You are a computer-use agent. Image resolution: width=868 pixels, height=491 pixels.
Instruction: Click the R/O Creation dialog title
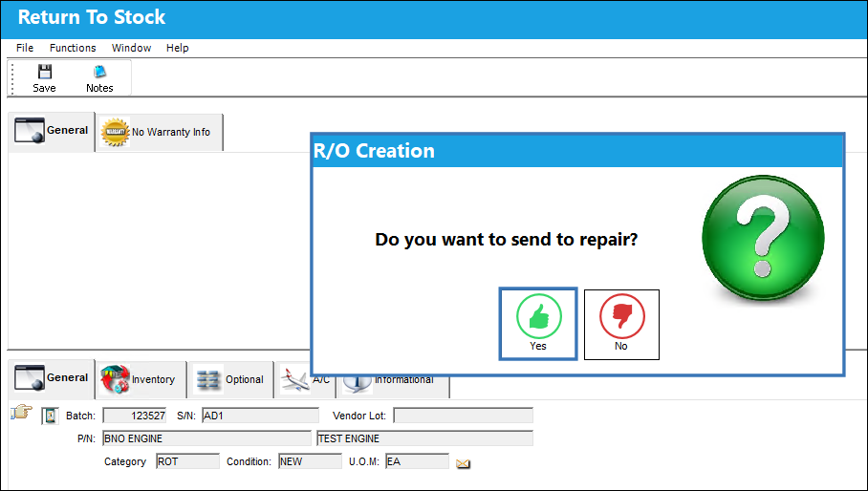pos(374,151)
